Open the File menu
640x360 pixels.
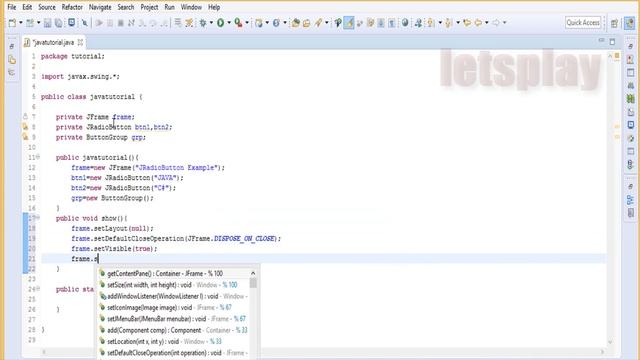click(x=12, y=7)
